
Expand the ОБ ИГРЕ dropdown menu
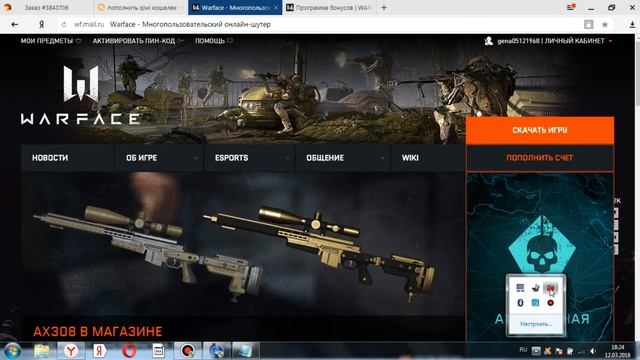[159, 158]
